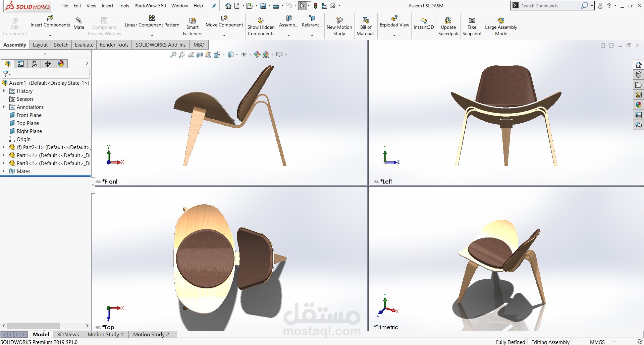
Task: Take Snapshot of the assembly
Action: [472, 26]
